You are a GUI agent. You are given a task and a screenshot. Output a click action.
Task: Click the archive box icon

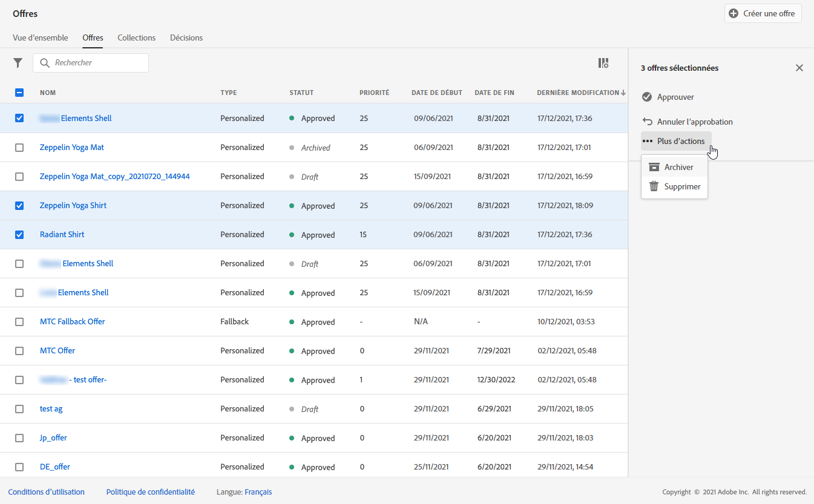[x=654, y=167]
